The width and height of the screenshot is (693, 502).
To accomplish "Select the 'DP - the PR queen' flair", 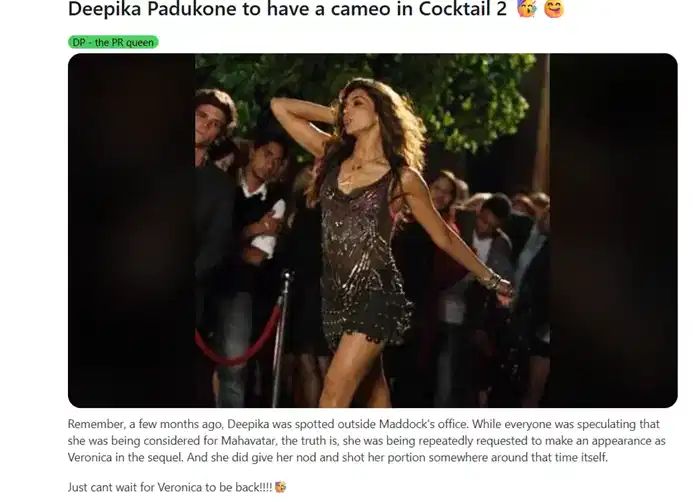I will (x=114, y=42).
